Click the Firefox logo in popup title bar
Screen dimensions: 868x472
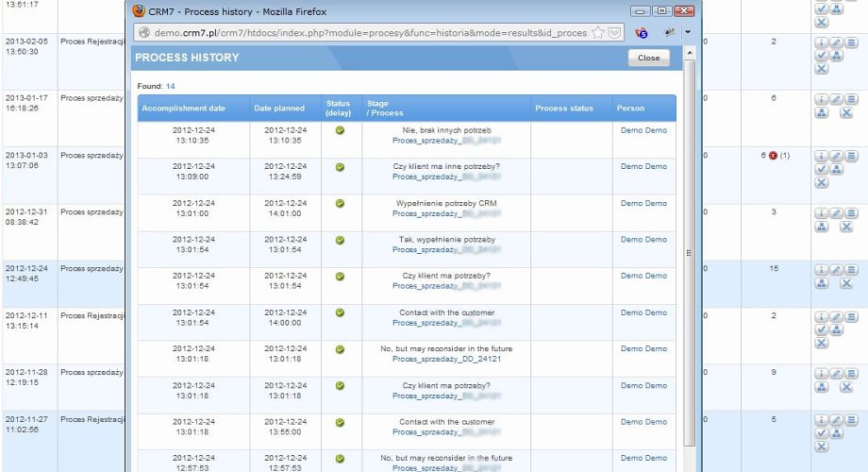tap(139, 11)
